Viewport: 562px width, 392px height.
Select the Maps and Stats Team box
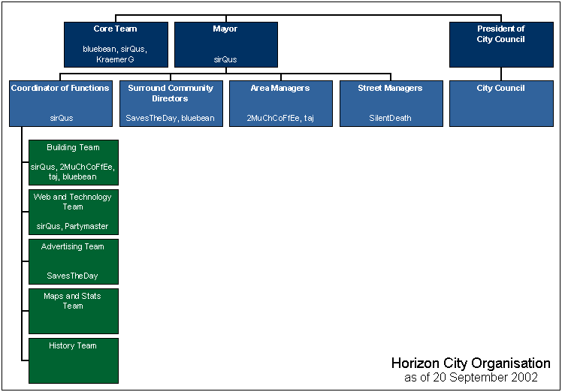pyautogui.click(x=73, y=309)
